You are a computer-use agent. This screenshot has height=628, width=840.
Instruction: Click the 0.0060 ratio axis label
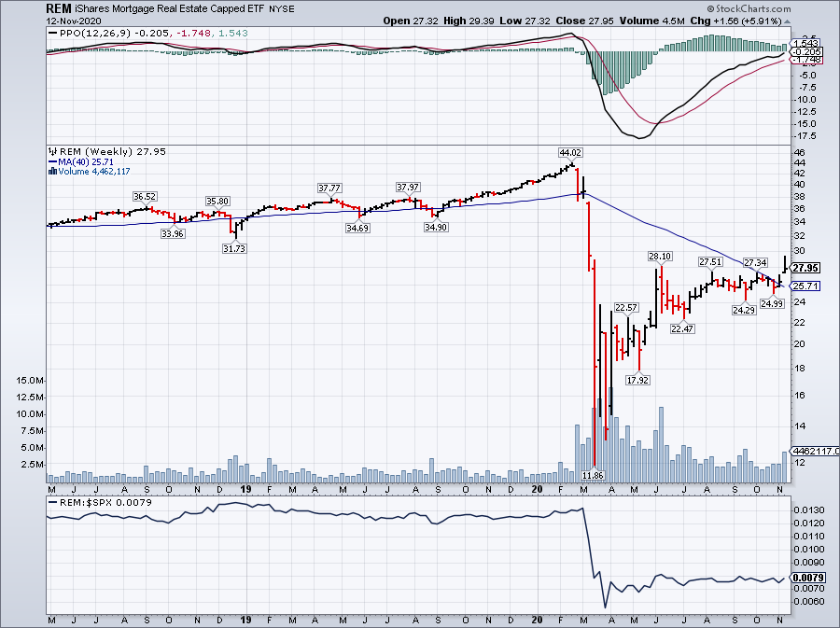pyautogui.click(x=808, y=601)
